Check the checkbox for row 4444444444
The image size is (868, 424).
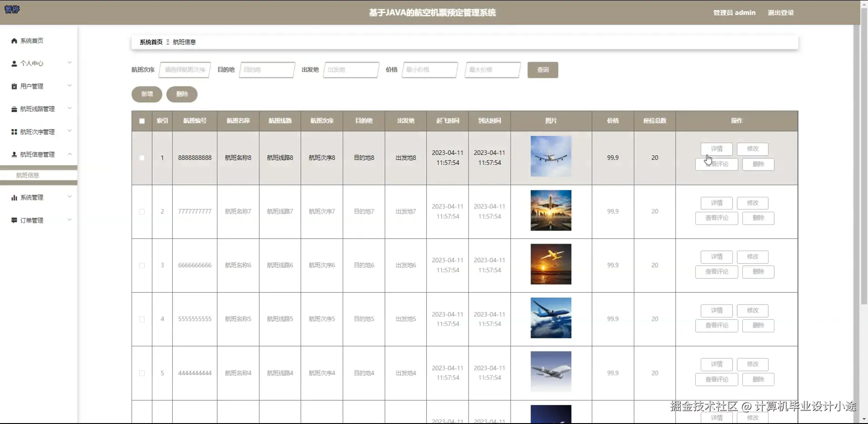[x=142, y=373]
